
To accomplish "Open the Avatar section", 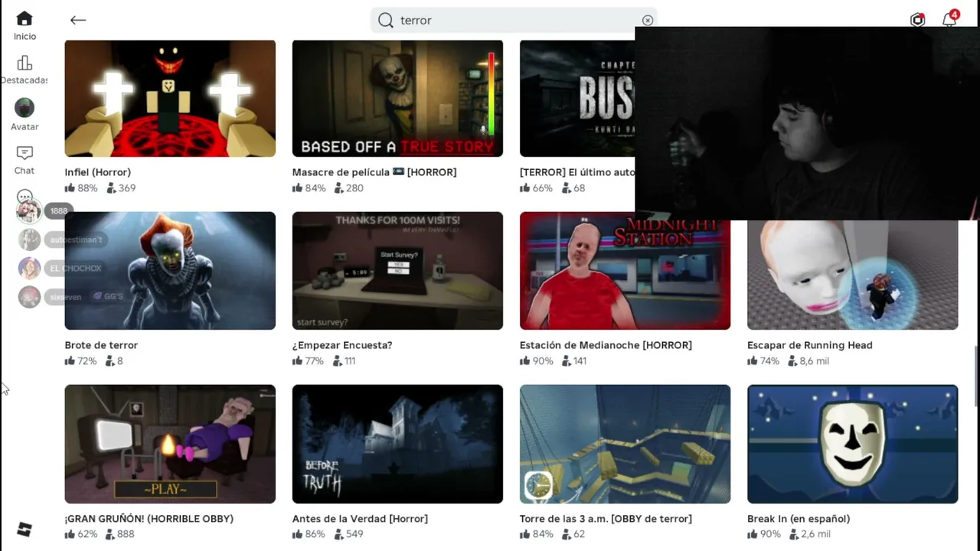I will tap(24, 108).
